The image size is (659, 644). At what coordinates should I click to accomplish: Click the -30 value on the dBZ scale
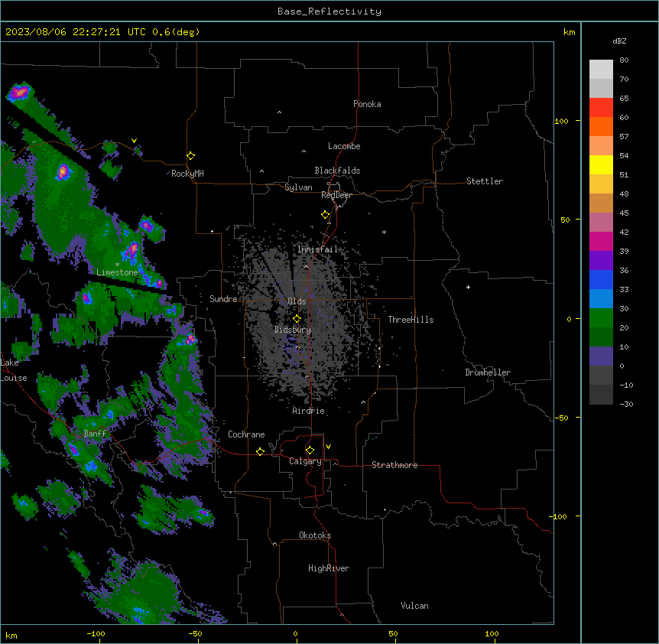(x=626, y=404)
